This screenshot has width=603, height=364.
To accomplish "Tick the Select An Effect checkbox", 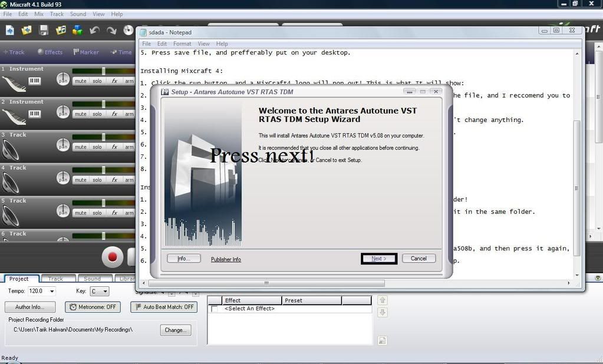I will pos(215,309).
